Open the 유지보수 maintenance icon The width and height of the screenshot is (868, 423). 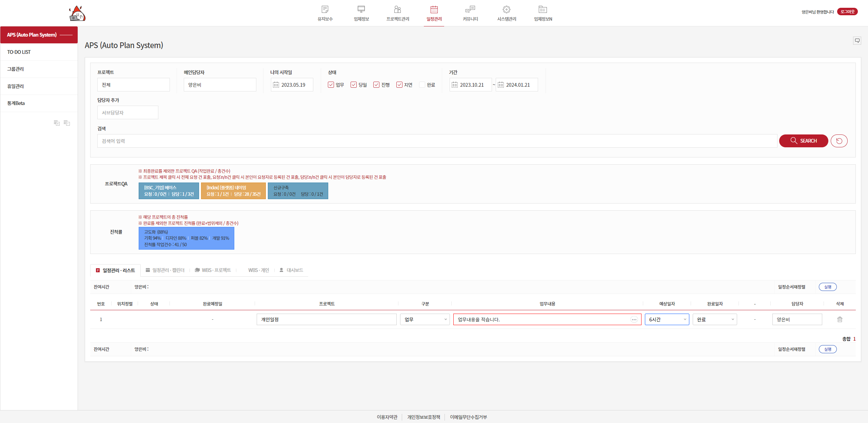pos(325,9)
